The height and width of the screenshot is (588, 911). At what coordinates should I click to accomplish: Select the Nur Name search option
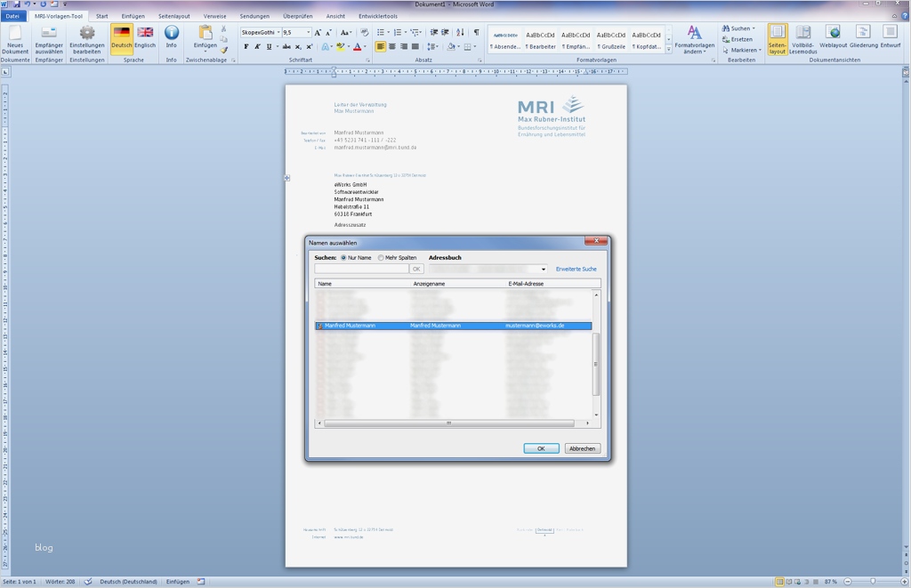pos(344,258)
